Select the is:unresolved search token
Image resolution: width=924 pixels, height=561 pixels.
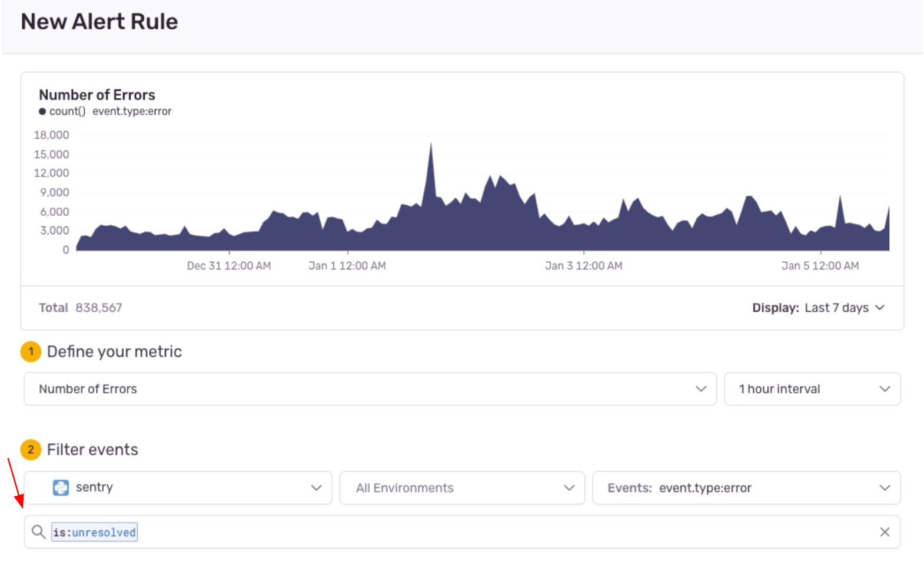tap(94, 532)
